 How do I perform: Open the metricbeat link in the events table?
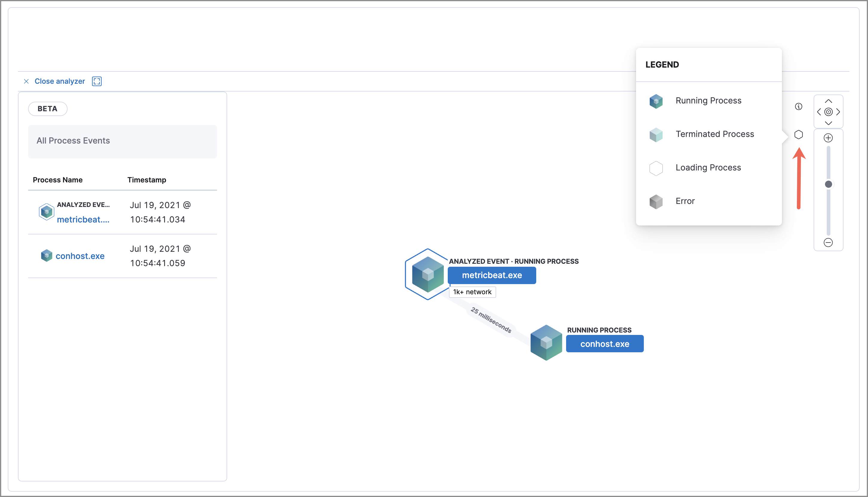[x=83, y=219]
